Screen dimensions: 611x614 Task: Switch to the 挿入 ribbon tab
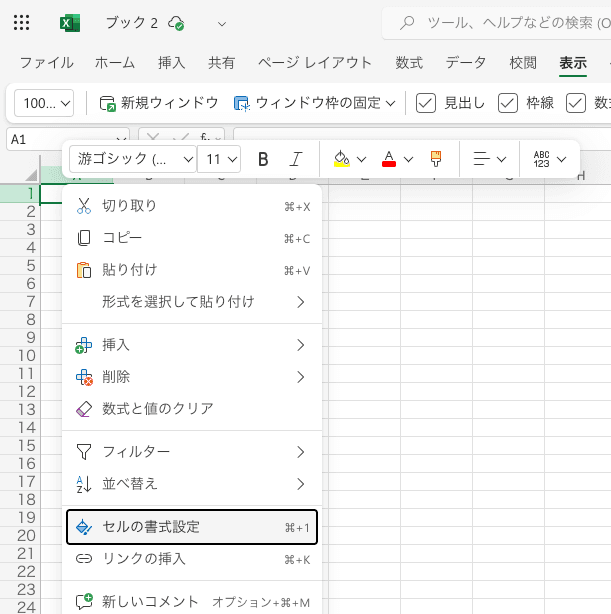pyautogui.click(x=172, y=63)
